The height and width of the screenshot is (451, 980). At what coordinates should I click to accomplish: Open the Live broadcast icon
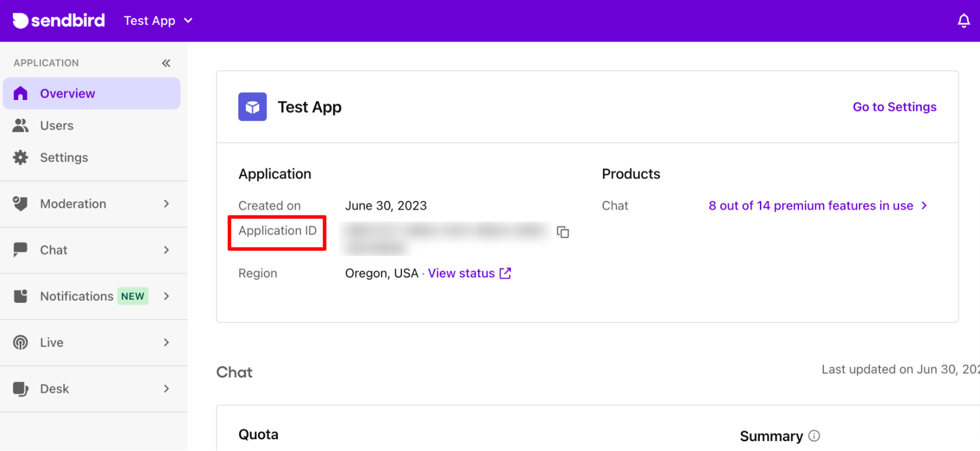click(x=21, y=342)
